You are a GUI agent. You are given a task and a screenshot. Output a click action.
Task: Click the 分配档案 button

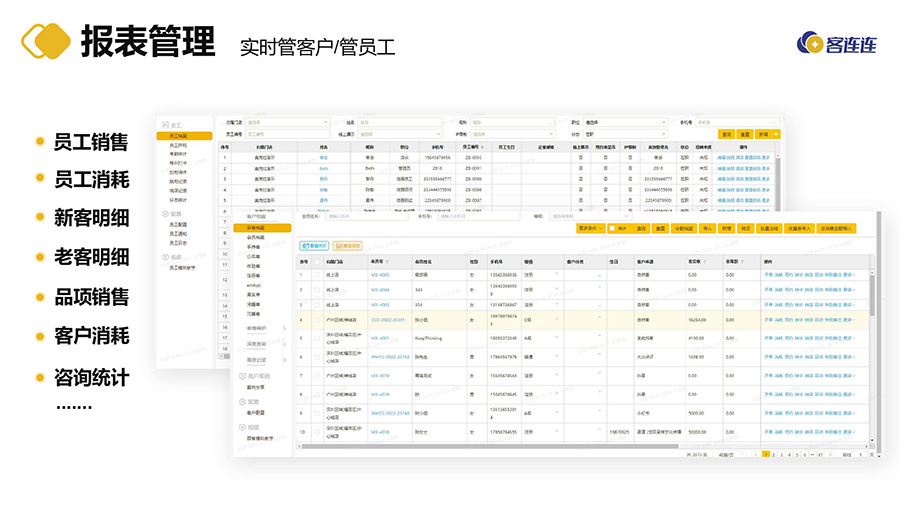click(684, 228)
